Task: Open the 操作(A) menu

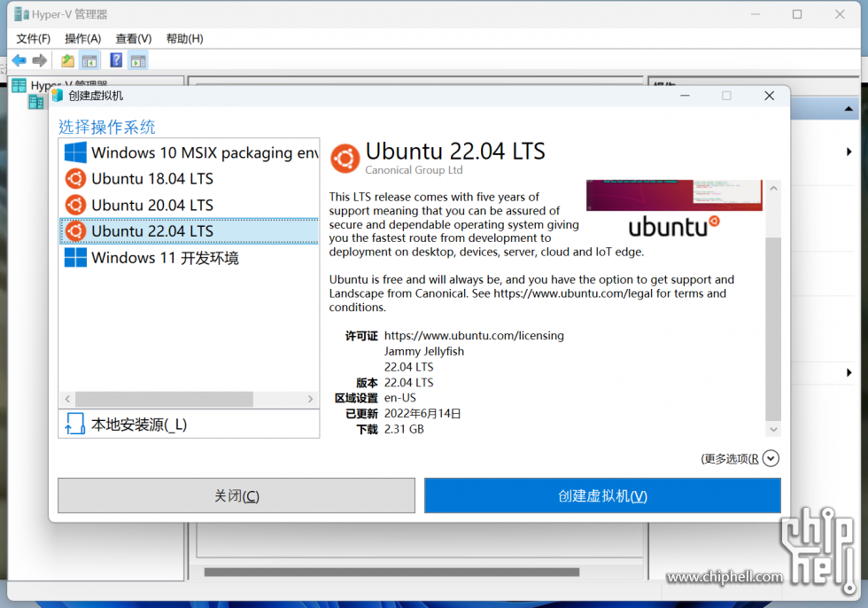Action: click(x=83, y=39)
